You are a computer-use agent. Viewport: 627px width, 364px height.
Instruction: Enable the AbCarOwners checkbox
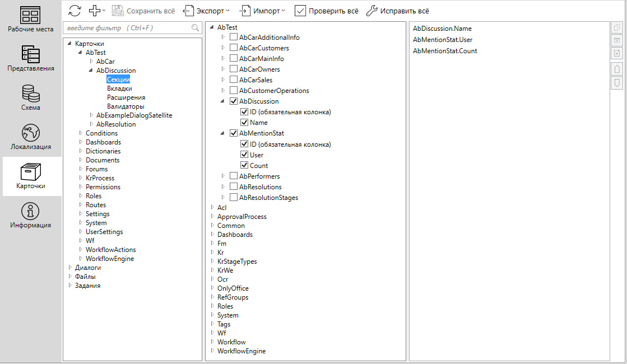point(234,69)
